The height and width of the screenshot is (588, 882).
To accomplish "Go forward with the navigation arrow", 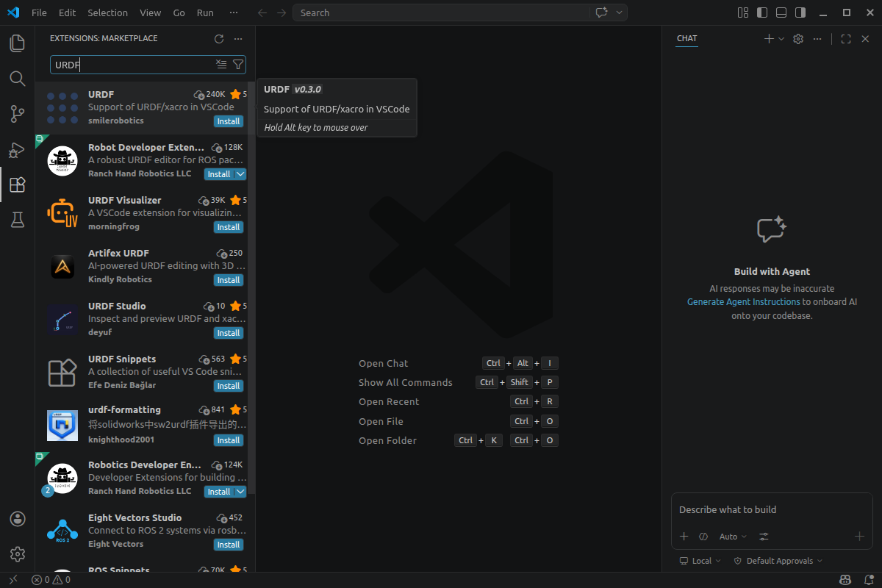I will coord(282,12).
